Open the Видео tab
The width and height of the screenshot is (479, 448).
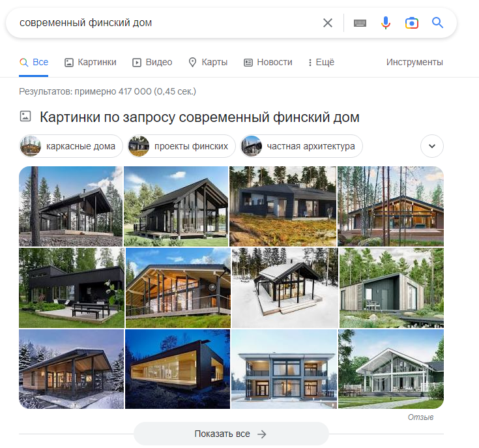tap(152, 63)
